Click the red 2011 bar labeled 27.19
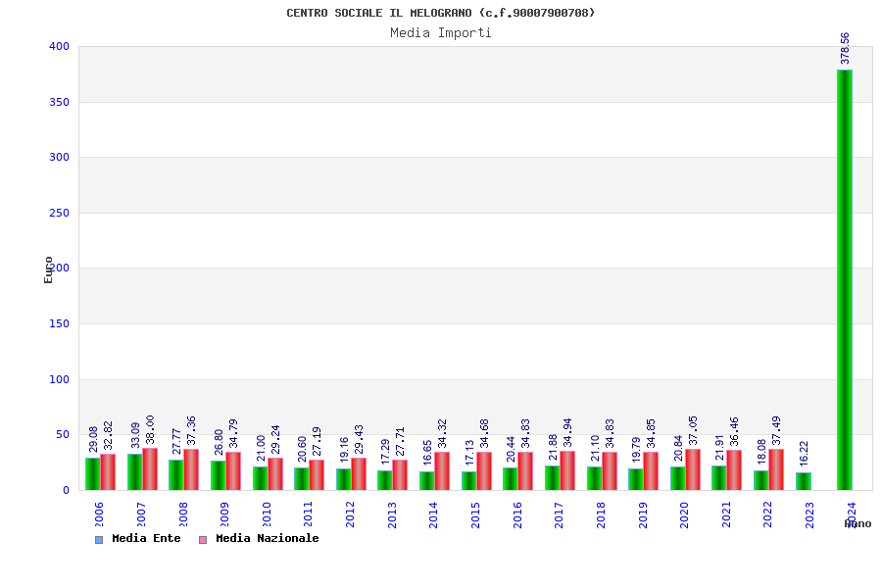The width and height of the screenshot is (882, 588). click(317, 475)
